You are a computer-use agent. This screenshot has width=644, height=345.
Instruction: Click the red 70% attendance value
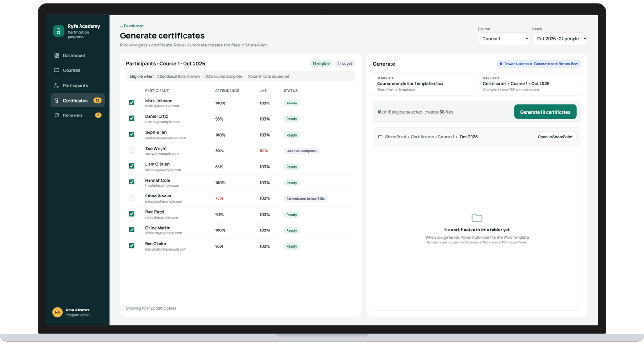click(x=219, y=198)
